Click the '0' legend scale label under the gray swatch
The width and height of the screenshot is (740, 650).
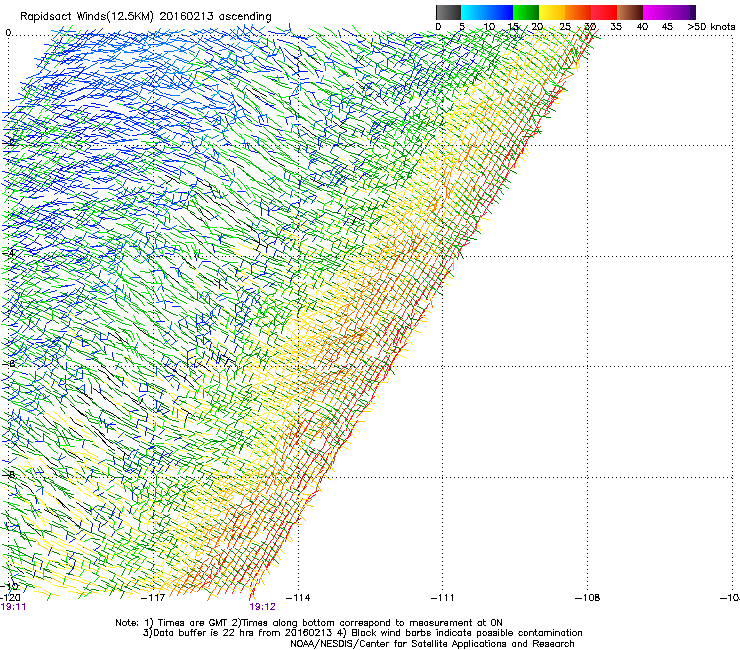(438, 27)
